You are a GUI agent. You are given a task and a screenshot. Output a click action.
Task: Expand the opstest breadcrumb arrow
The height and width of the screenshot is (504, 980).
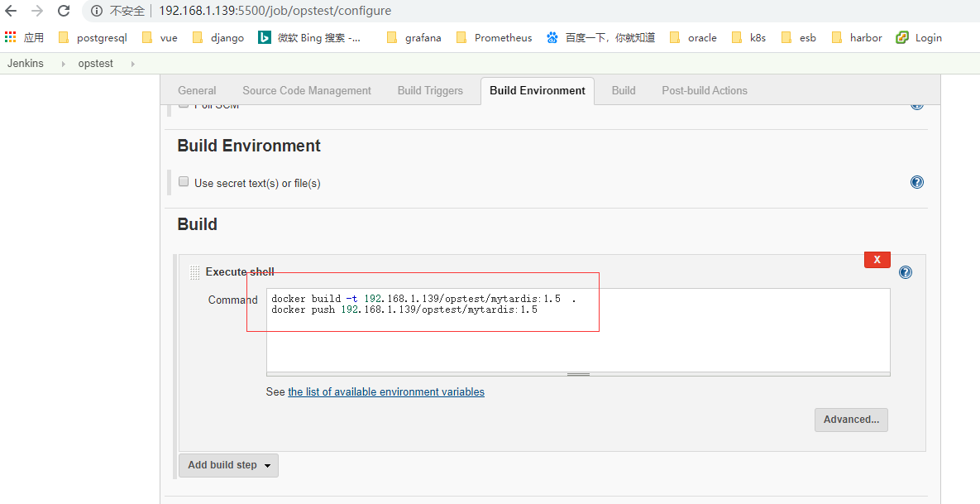132,63
